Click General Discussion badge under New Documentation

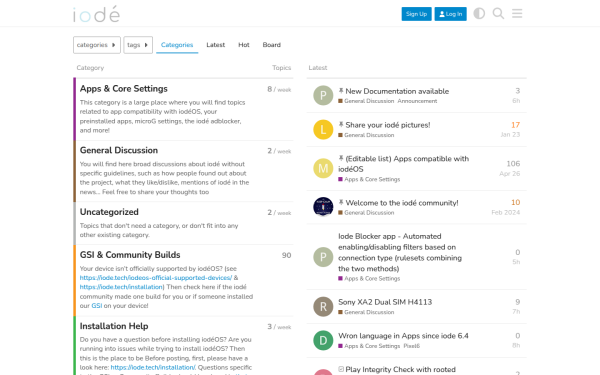(x=366, y=101)
